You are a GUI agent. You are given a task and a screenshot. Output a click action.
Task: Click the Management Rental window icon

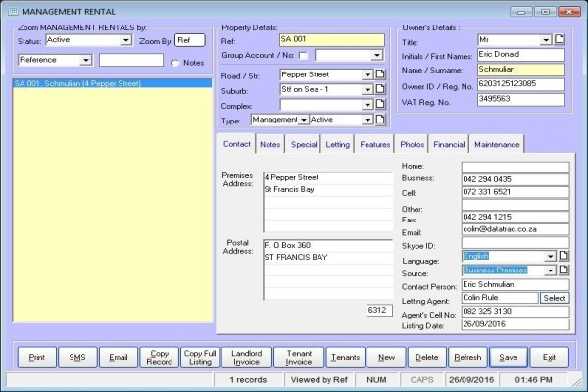(x=13, y=11)
